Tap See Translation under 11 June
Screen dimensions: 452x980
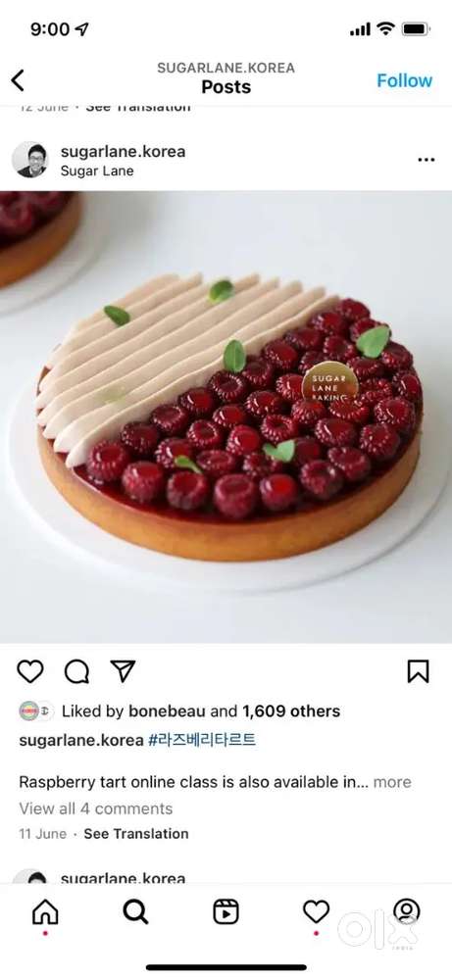coord(135,834)
